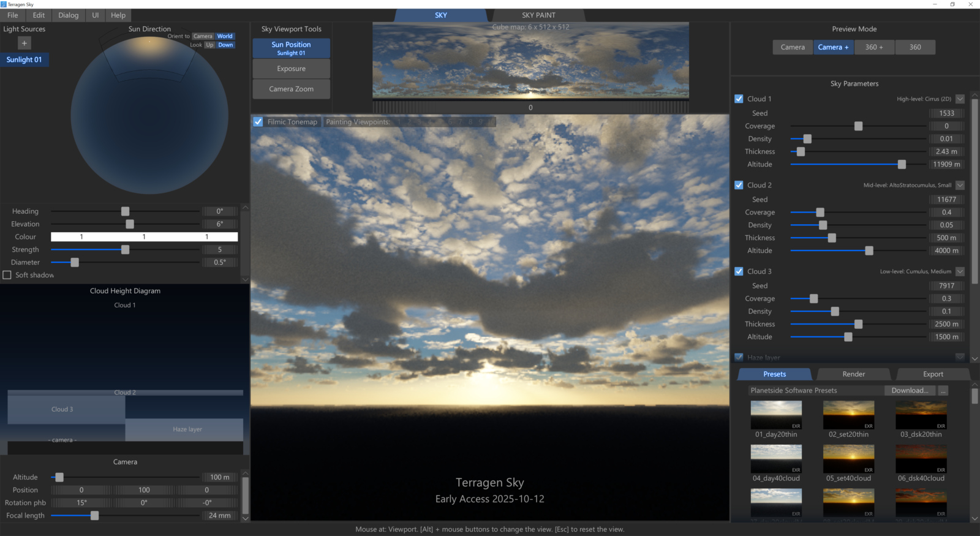The height and width of the screenshot is (536, 980).
Task: Enable the Soft shadow checkbox
Action: coord(7,275)
